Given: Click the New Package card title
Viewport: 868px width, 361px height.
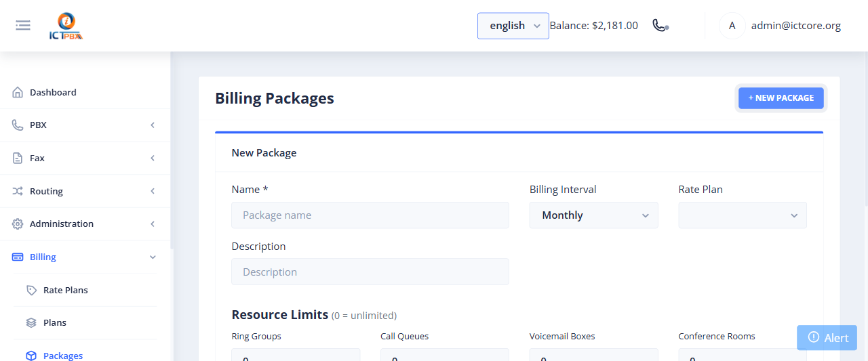Looking at the screenshot, I should coord(264,153).
